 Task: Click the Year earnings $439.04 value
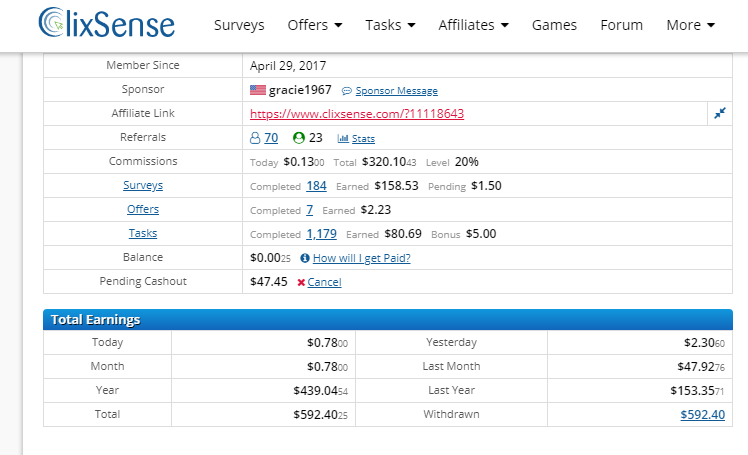[321, 391]
